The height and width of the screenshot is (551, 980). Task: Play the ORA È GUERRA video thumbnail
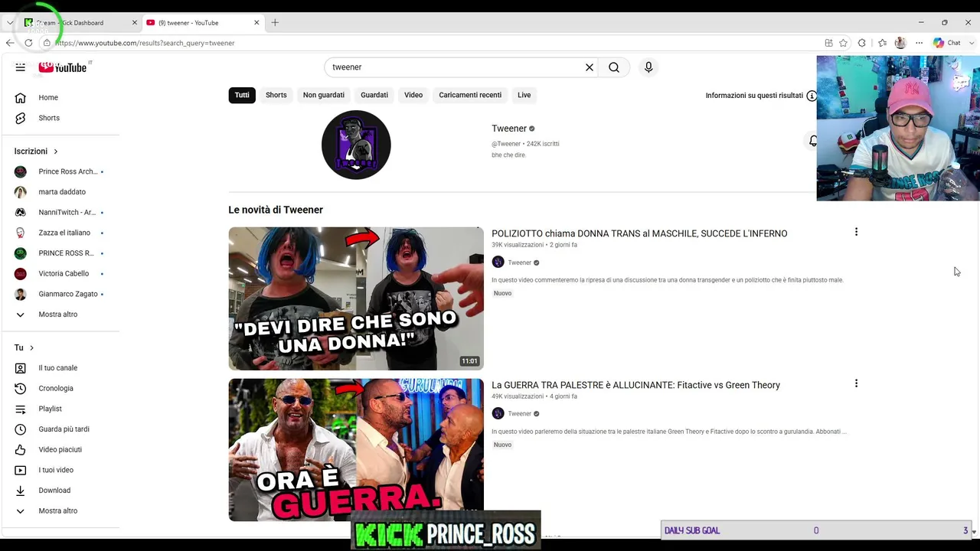tap(356, 450)
